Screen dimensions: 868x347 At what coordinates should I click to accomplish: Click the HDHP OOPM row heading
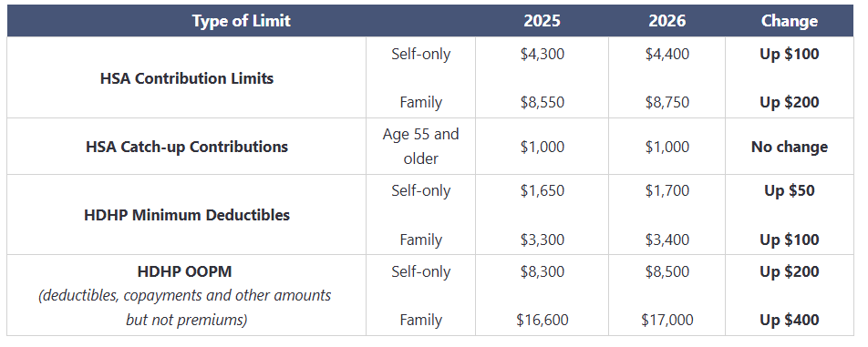click(x=184, y=271)
